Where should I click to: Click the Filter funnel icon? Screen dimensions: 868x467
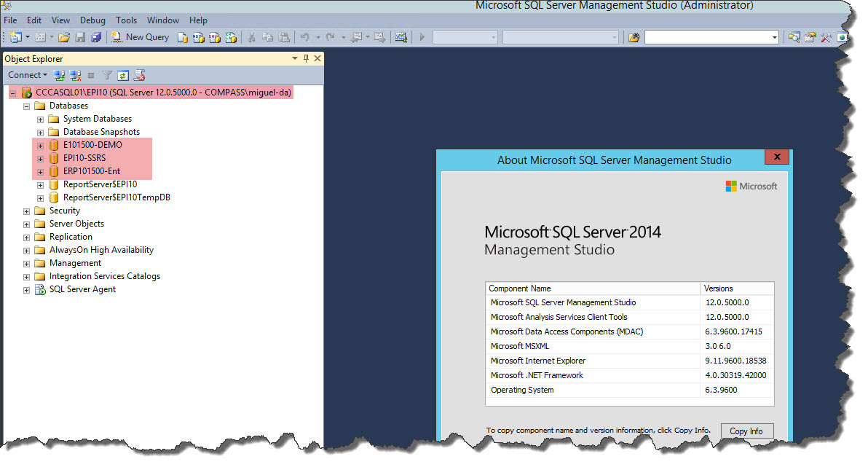click(x=107, y=75)
